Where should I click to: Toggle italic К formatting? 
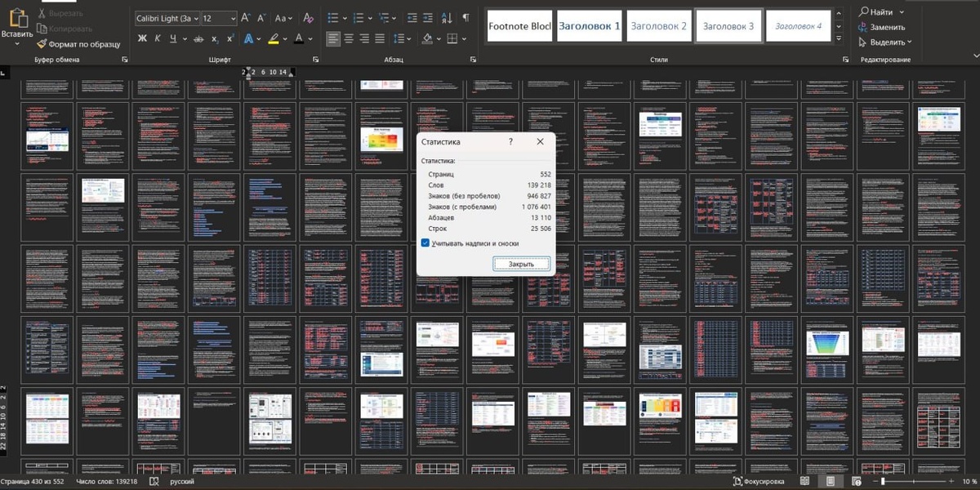(157, 38)
